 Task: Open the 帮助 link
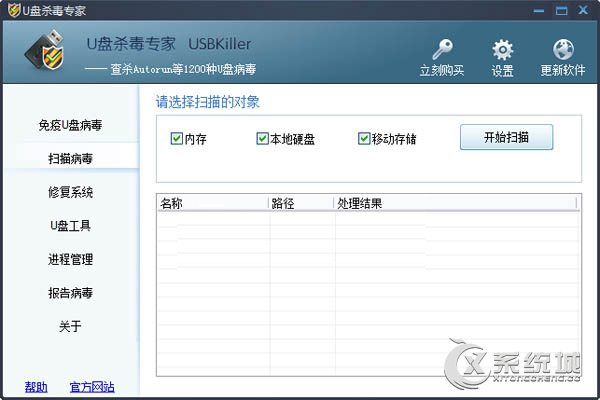pos(36,387)
